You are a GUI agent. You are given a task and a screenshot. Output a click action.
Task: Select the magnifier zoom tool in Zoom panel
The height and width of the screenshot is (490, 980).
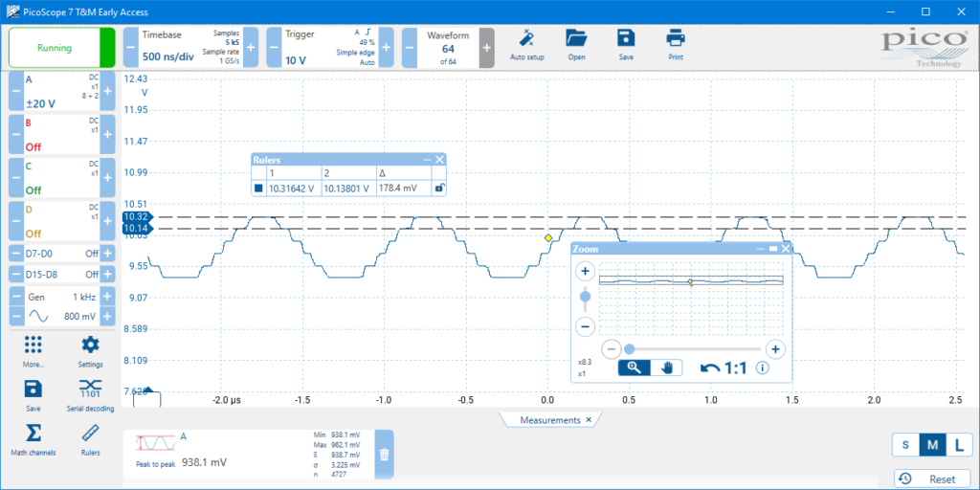635,367
